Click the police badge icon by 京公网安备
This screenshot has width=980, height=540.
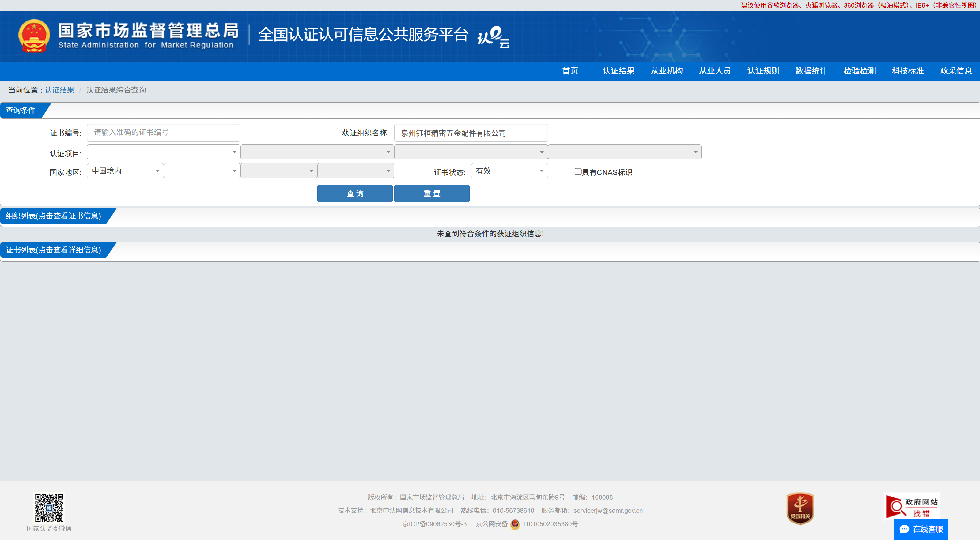[515, 524]
